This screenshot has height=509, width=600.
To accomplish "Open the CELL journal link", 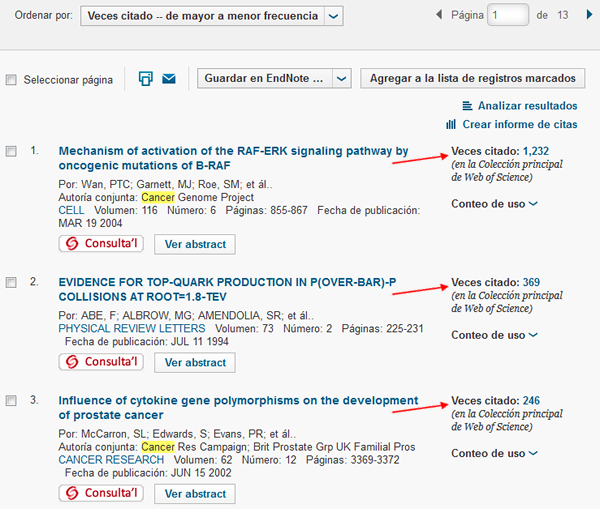I will [71, 210].
